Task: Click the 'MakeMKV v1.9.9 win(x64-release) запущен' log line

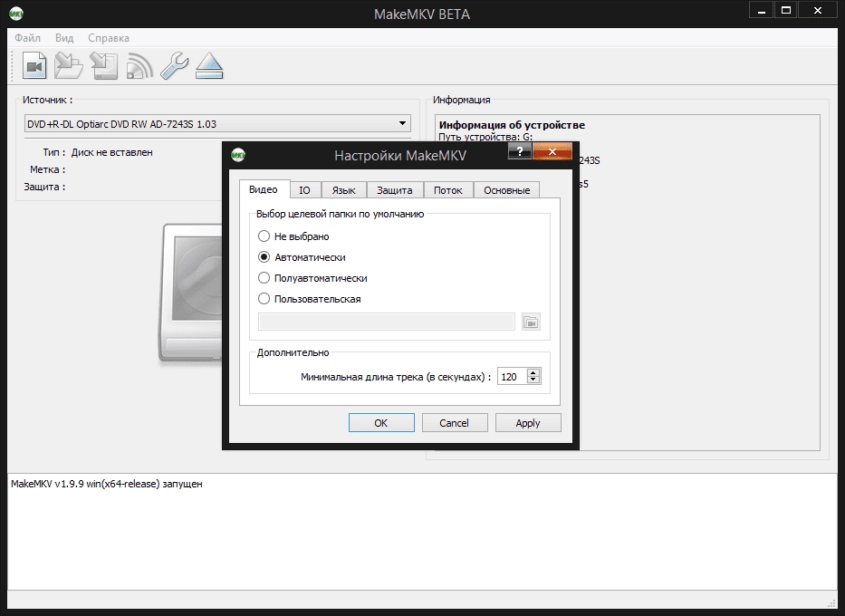Action: (107, 484)
